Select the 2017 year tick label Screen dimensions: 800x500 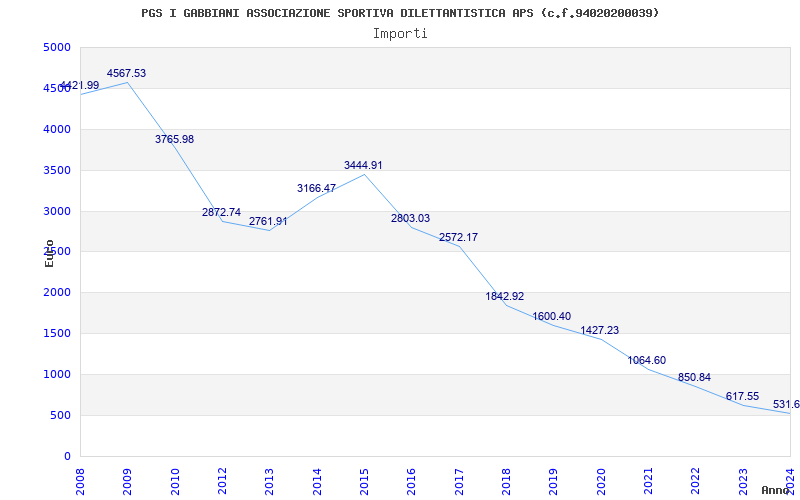[459, 482]
